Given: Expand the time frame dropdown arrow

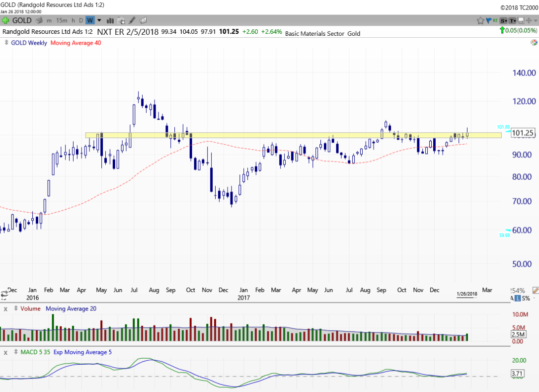Looking at the screenshot, I should pyautogui.click(x=99, y=20).
